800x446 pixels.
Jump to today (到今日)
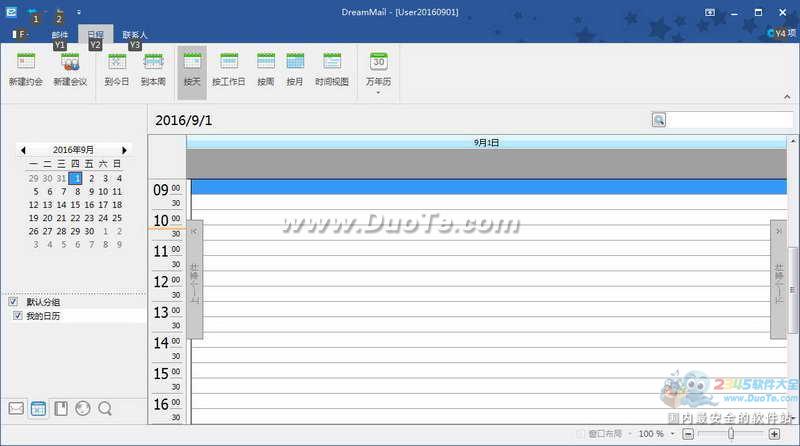(117, 70)
